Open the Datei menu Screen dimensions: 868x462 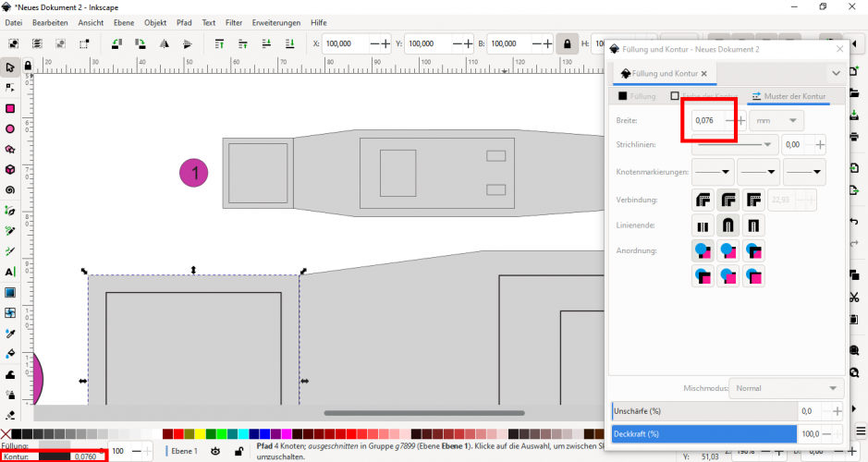(x=13, y=23)
